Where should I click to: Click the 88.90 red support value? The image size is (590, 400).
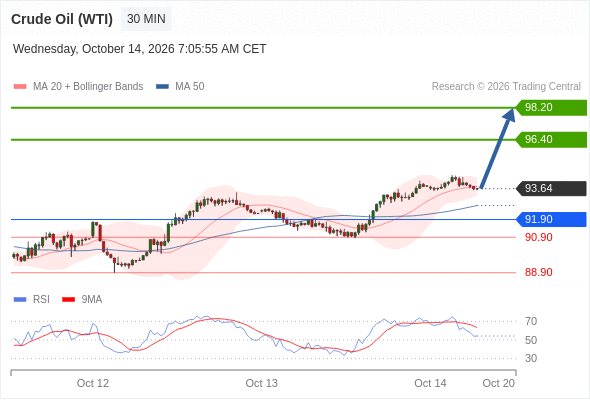click(538, 272)
